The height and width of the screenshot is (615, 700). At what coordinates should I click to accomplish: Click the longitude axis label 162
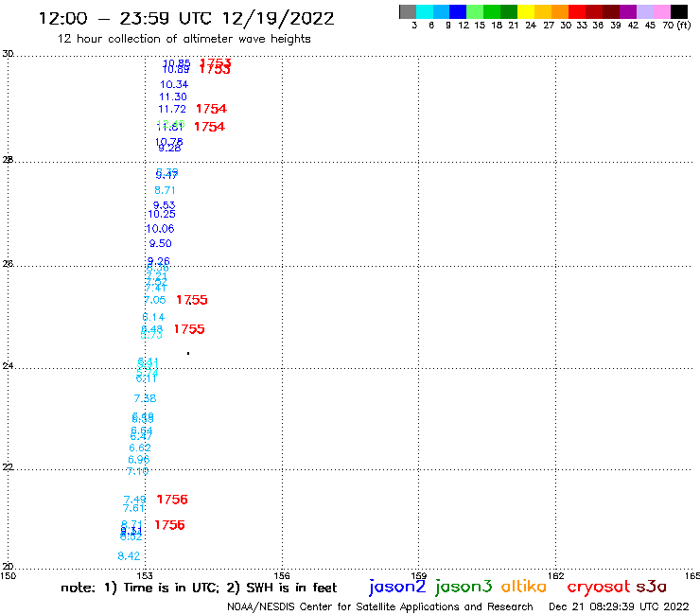pyautogui.click(x=556, y=575)
